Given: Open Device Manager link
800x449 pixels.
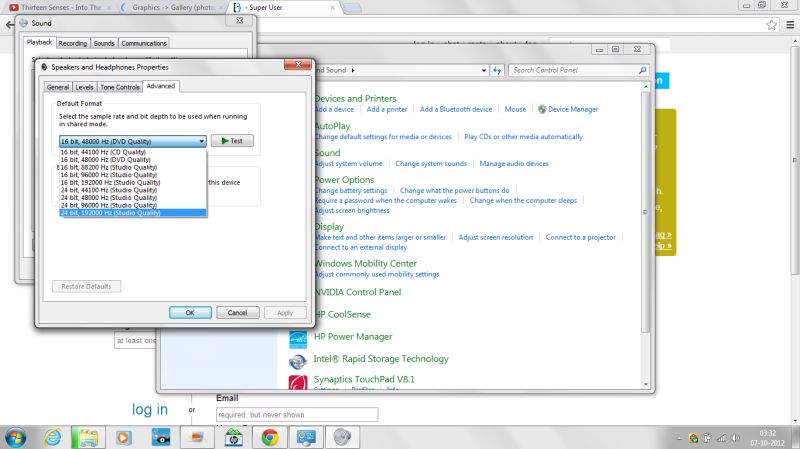Looking at the screenshot, I should (x=573, y=109).
